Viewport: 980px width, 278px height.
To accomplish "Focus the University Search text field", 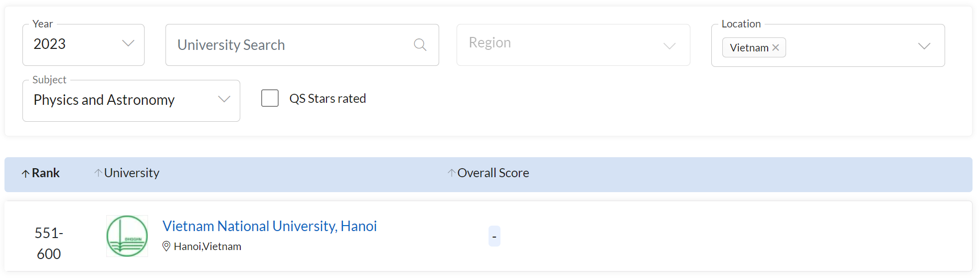I will click(x=289, y=45).
